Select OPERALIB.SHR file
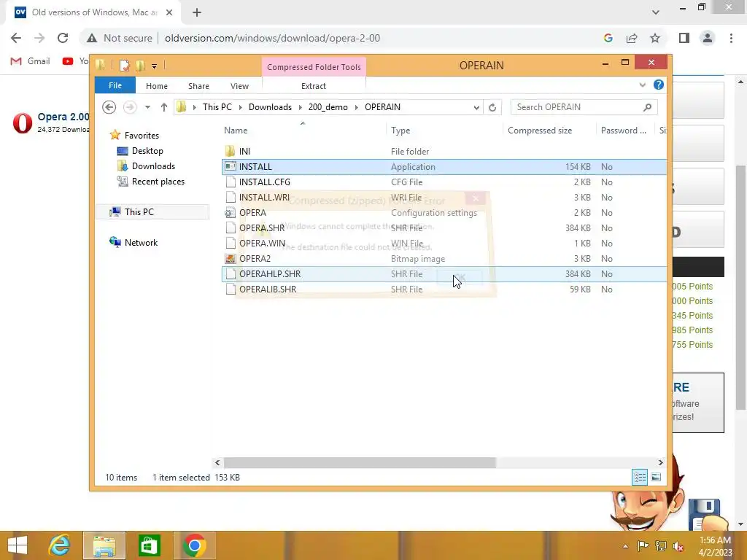The height and width of the screenshot is (560, 747). (x=444, y=289)
